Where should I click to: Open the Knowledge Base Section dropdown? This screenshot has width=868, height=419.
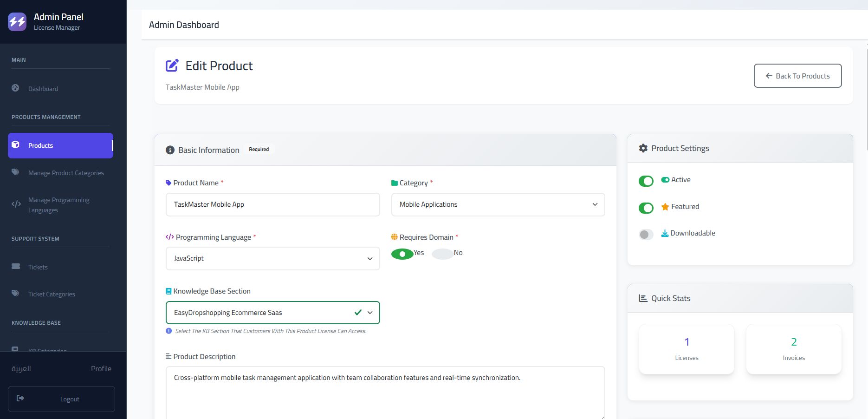click(x=272, y=313)
